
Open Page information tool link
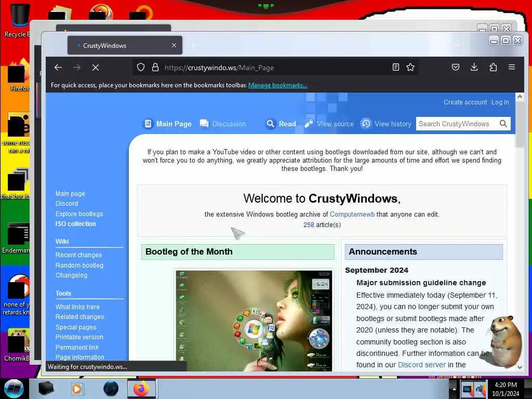(79, 357)
